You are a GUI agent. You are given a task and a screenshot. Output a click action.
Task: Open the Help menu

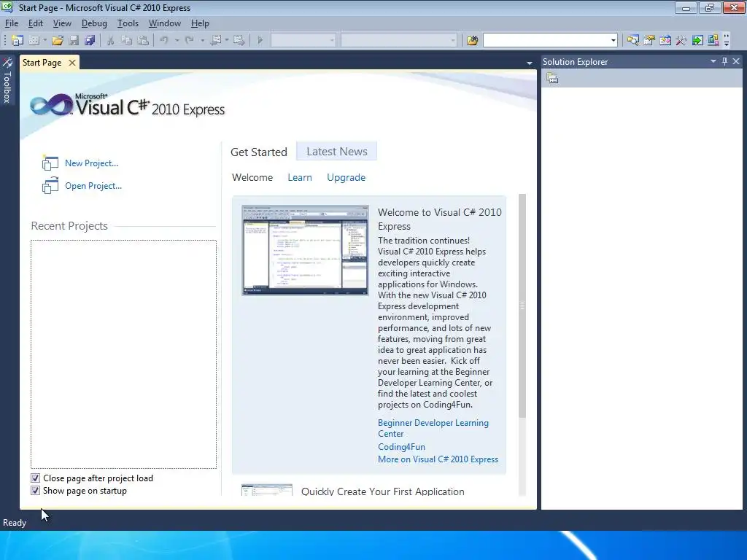pyautogui.click(x=200, y=23)
